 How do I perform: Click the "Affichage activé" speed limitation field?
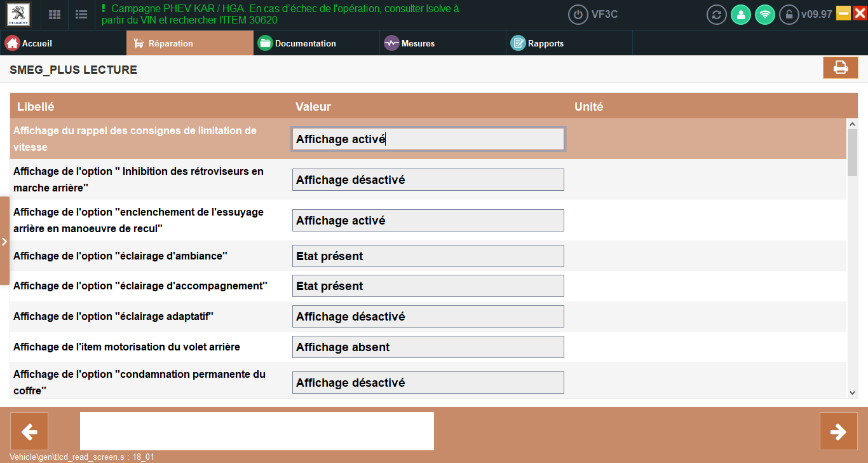pos(428,139)
